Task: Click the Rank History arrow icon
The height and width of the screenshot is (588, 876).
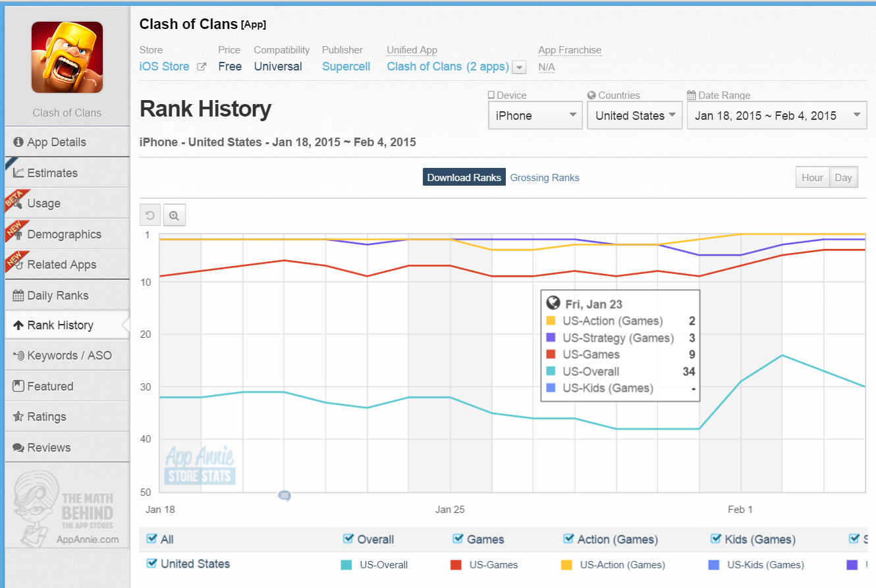Action: 18,325
